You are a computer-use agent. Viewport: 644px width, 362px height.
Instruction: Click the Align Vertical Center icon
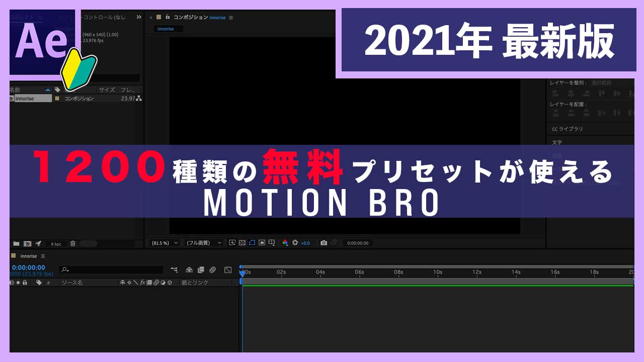[617, 93]
